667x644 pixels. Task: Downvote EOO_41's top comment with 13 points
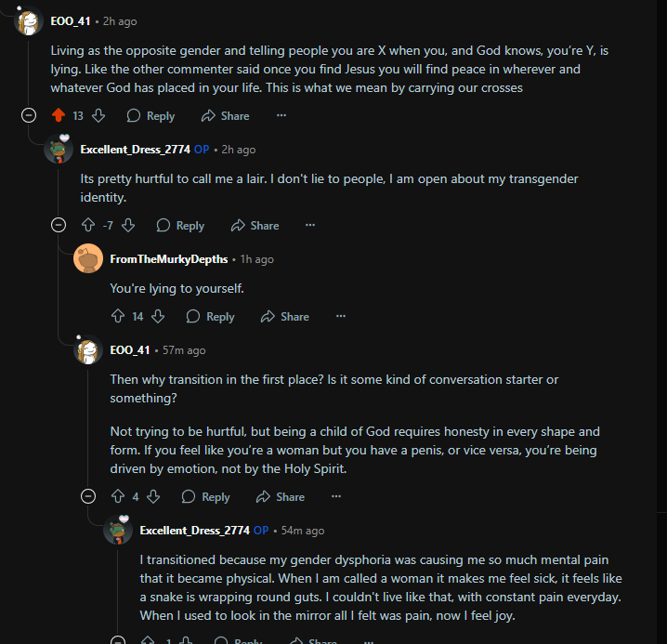click(98, 116)
